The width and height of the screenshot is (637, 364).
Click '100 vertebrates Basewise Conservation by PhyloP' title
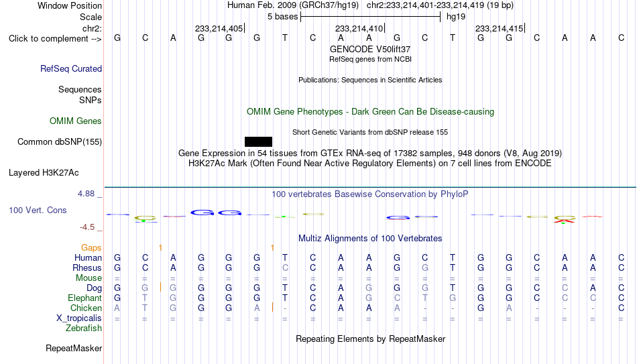coord(370,194)
